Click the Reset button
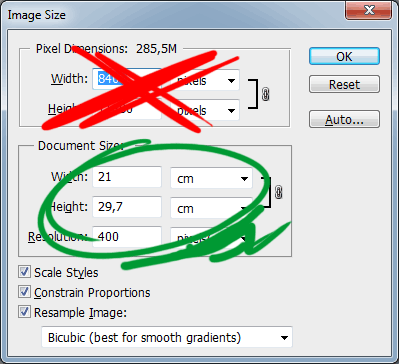The height and width of the screenshot is (364, 399). coord(344,84)
